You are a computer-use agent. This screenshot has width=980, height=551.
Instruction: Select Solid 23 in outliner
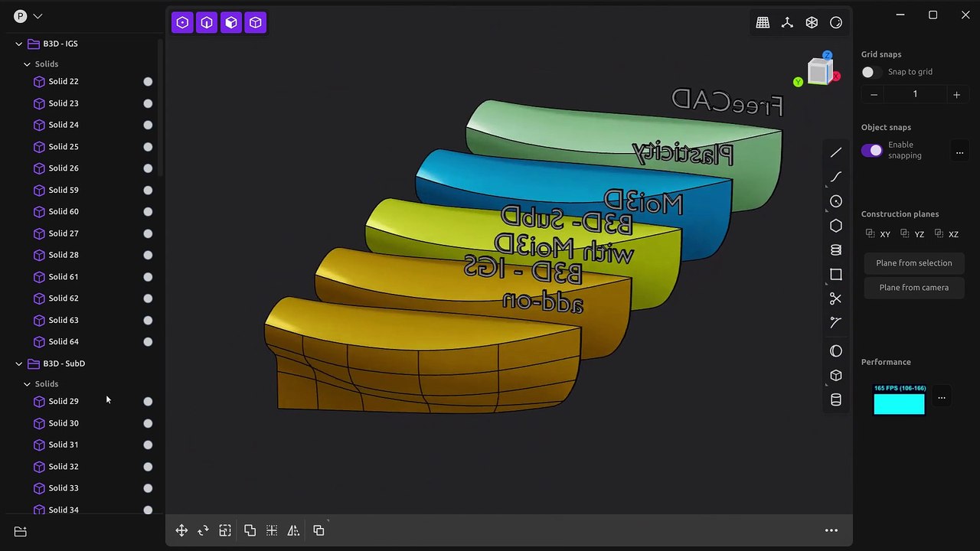click(x=64, y=103)
